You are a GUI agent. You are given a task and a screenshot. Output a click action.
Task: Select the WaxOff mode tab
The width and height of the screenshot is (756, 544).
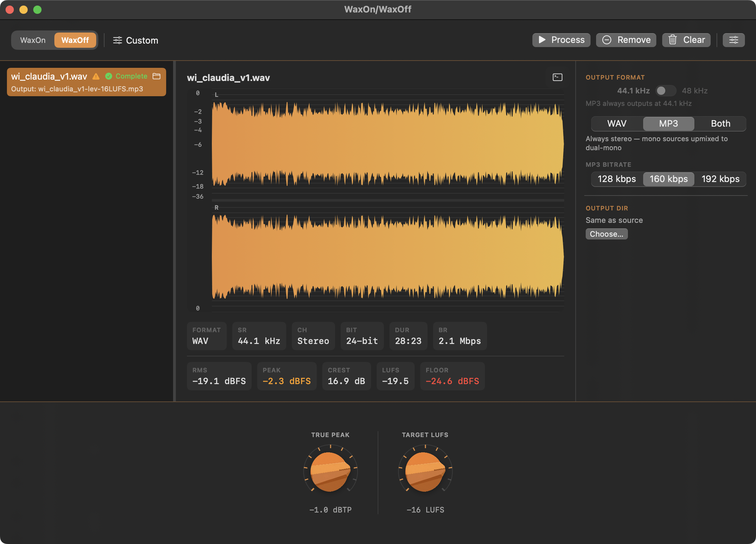coord(75,40)
